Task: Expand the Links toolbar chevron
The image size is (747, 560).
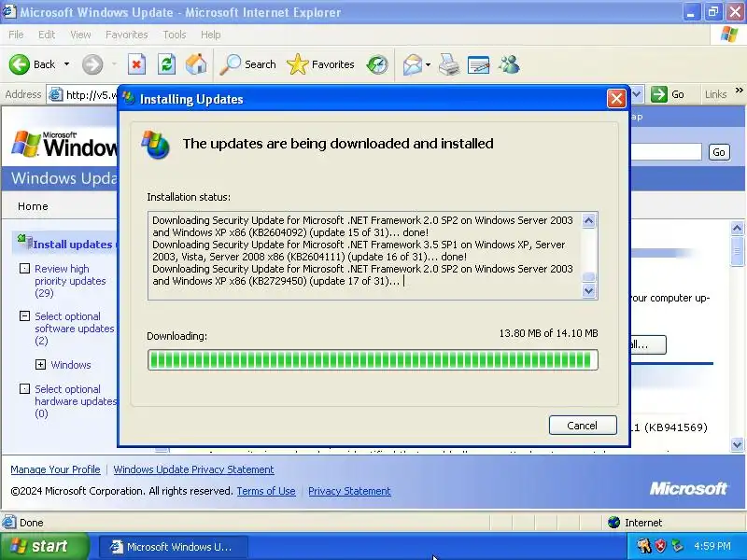Action: pos(739,91)
